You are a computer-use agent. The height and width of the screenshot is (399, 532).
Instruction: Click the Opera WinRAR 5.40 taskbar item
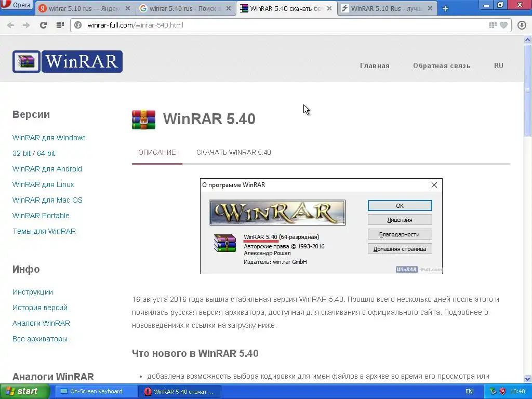180,391
